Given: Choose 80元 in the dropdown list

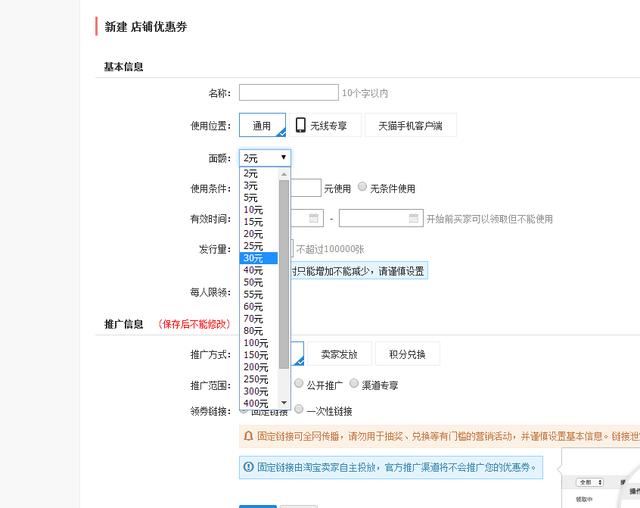Looking at the screenshot, I should click(x=258, y=331).
